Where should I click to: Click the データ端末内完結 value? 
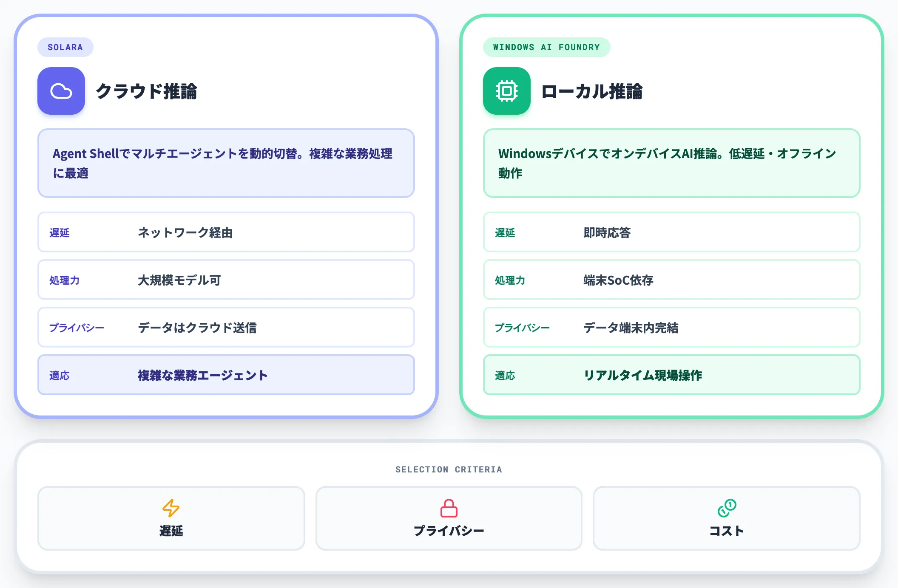click(631, 328)
